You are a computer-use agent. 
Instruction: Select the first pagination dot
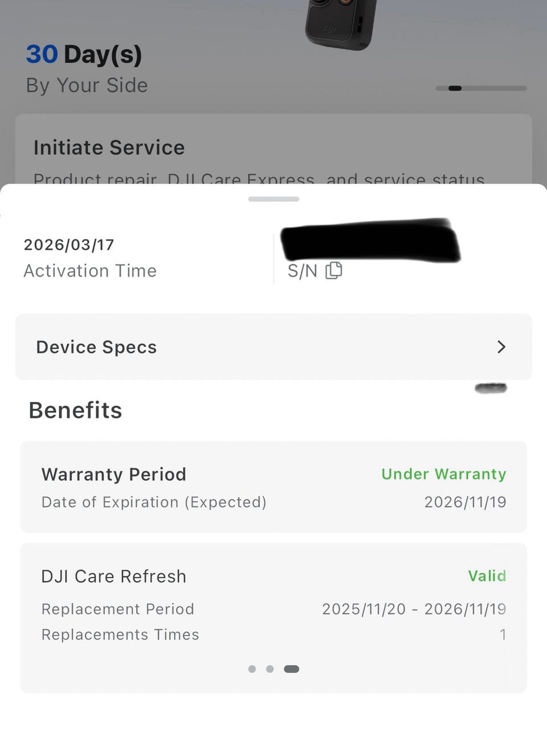252,669
